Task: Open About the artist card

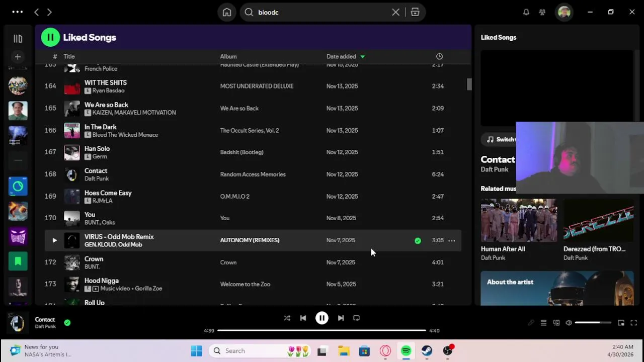Action: click(557, 288)
